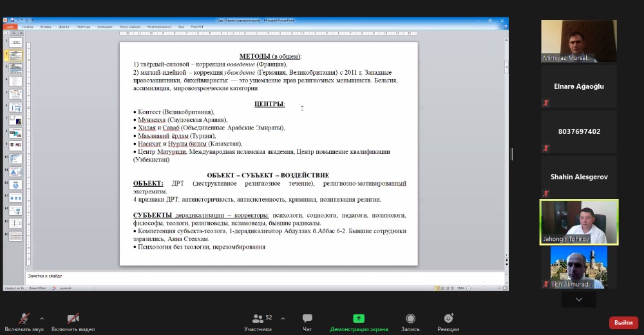Open the Undo history dropdown arrow
This screenshot has width=644, height=335.
pyautogui.click(x=22, y=20)
